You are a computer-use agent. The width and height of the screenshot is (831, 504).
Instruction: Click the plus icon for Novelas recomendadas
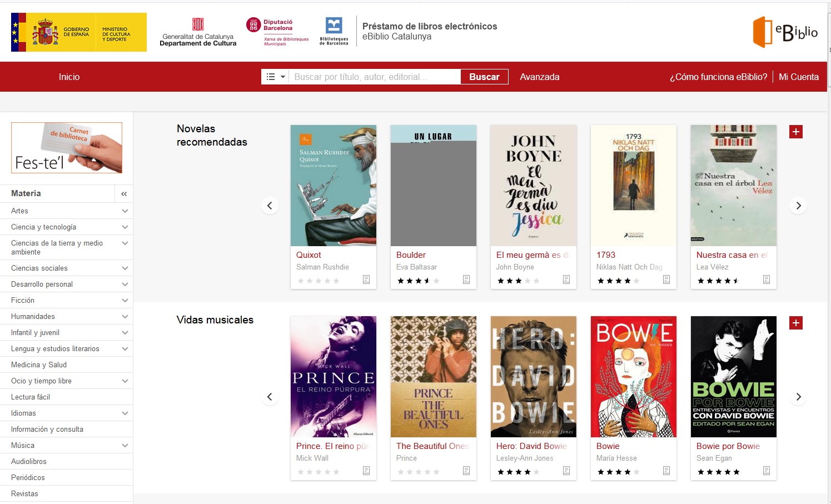[x=796, y=132]
